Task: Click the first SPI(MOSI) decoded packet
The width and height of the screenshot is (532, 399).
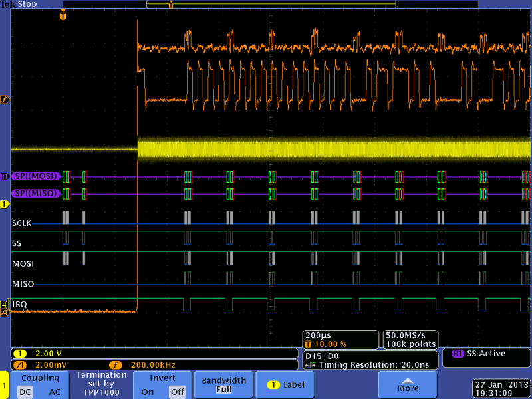Action: coord(66,176)
